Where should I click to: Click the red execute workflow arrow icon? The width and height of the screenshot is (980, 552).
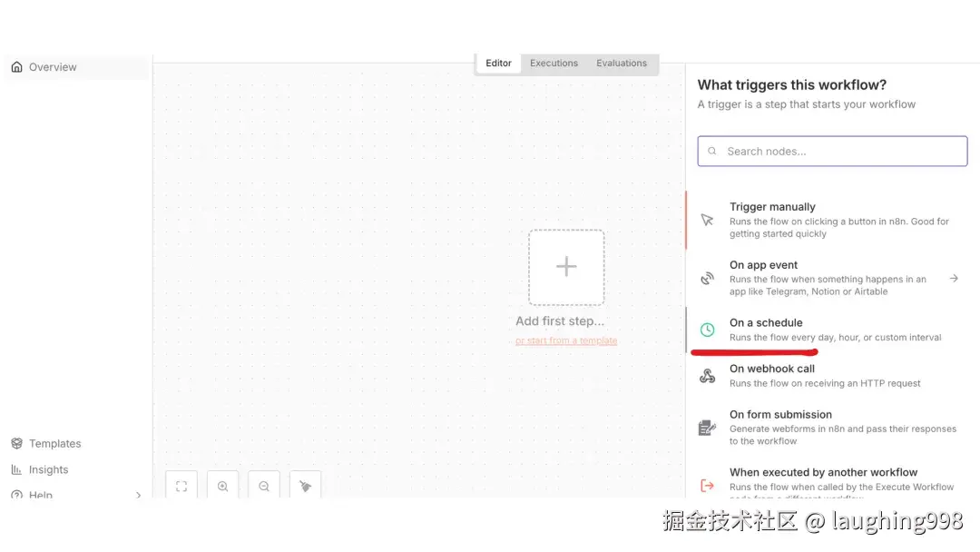point(707,486)
